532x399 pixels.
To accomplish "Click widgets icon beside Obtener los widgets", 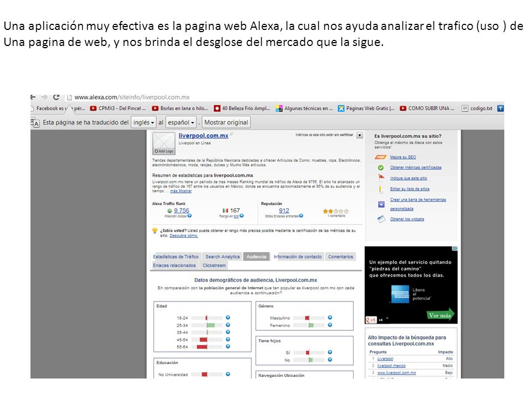I will (x=381, y=219).
